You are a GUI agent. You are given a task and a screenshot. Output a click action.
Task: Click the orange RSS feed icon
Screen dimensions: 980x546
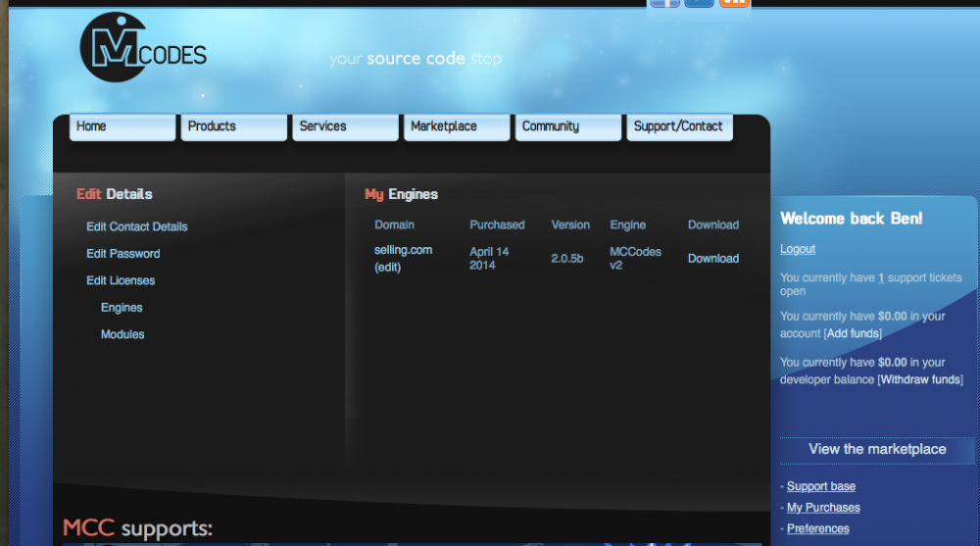click(x=734, y=3)
